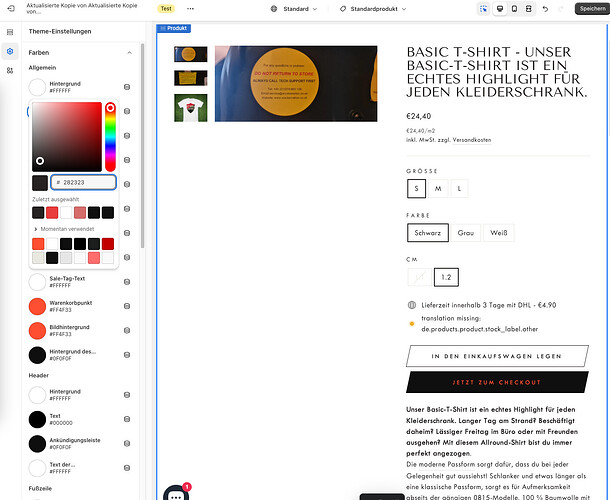Click dynamic source icon for Sale-Tag-Text
This screenshot has width=610, height=500.
(x=127, y=282)
